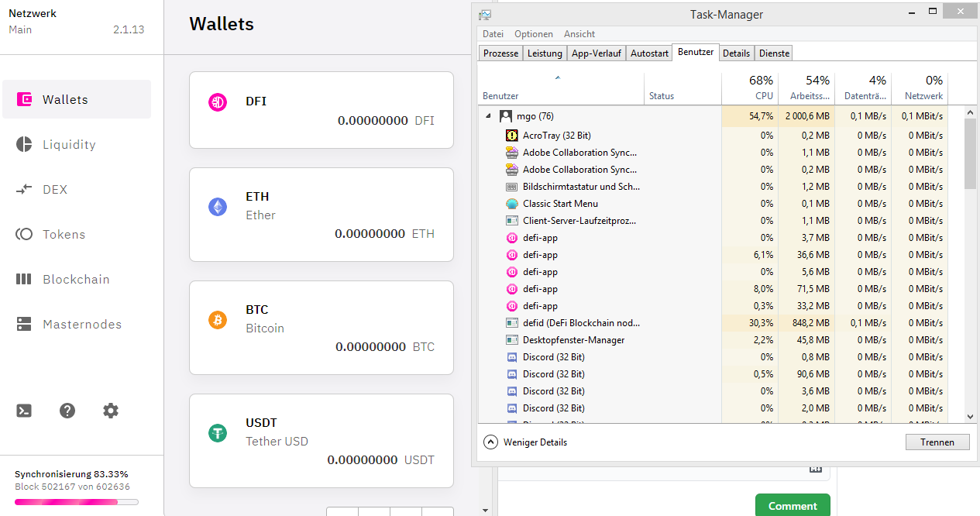Switch to the Autostart tab
This screenshot has height=516, width=980.
coord(649,53)
